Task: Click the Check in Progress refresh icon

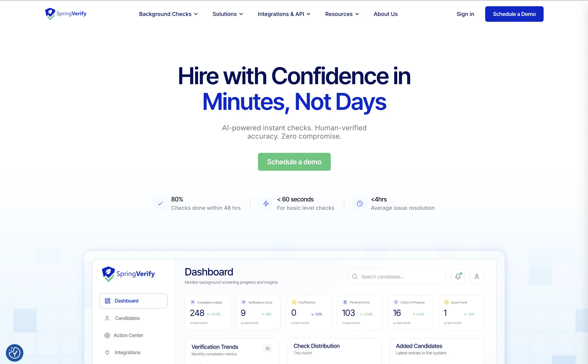Action: 396,302
